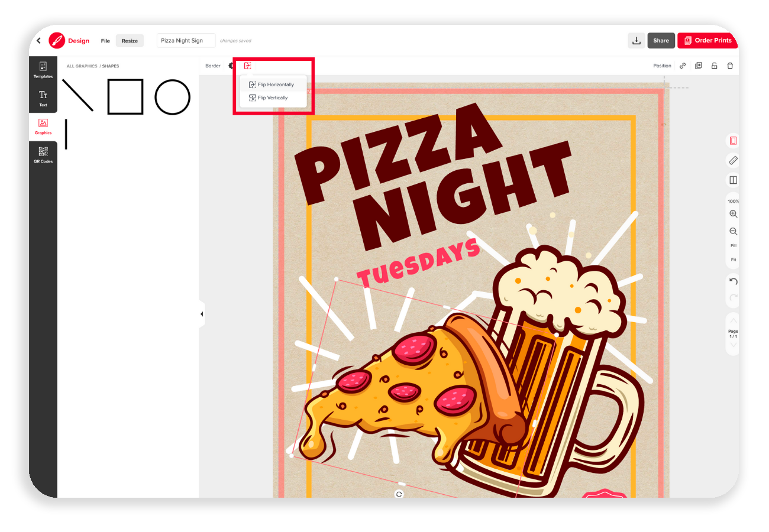Toggle the bleed guide view button
The image size is (769, 532).
734,141
